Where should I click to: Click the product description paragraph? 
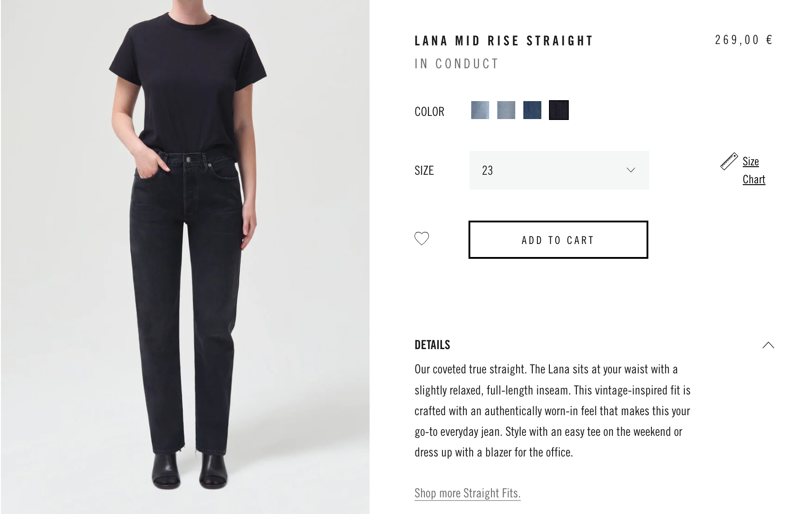coord(552,411)
